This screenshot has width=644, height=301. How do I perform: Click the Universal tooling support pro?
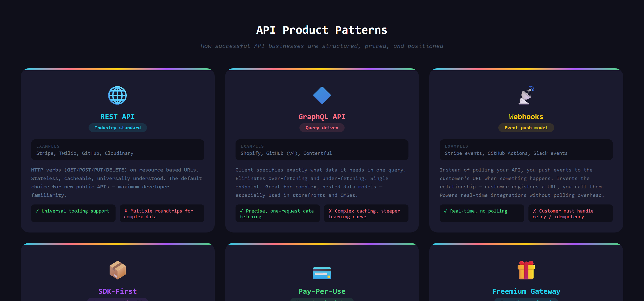click(x=73, y=213)
